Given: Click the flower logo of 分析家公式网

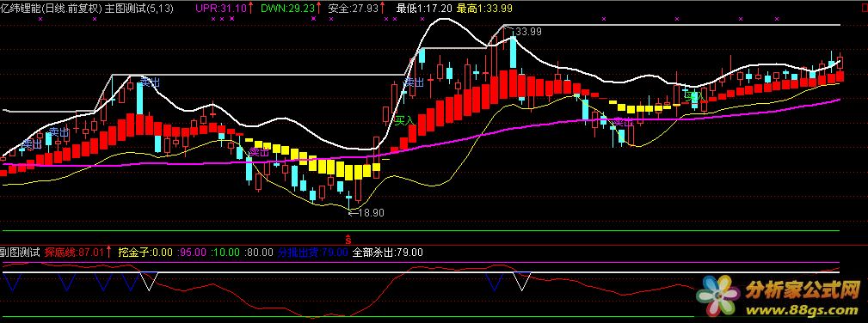Looking at the screenshot, I should pos(720,294).
